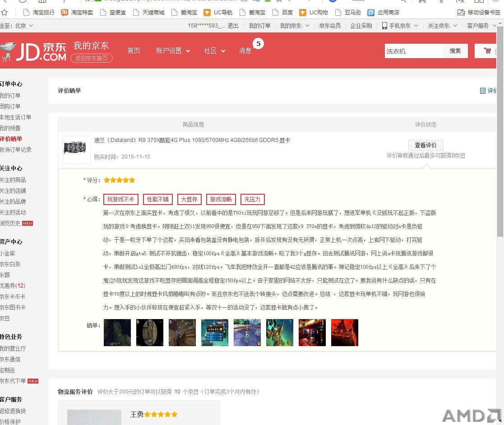504x425 pixels.
Task: Open 企业采购 in the top bar
Action: 361,26
